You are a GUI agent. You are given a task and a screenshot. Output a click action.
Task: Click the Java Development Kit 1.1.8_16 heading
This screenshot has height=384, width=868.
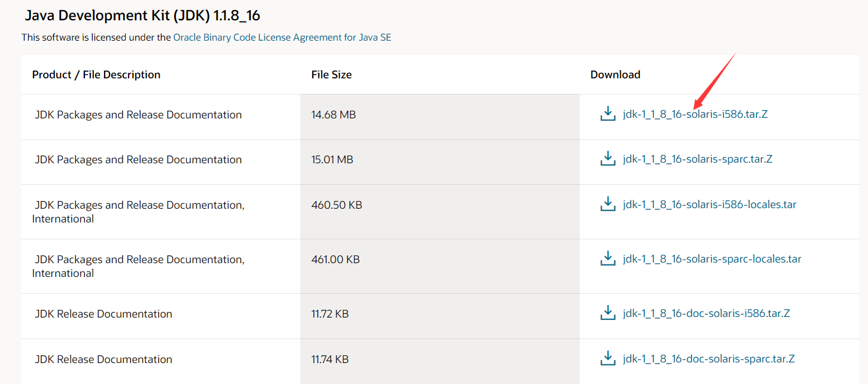click(142, 16)
